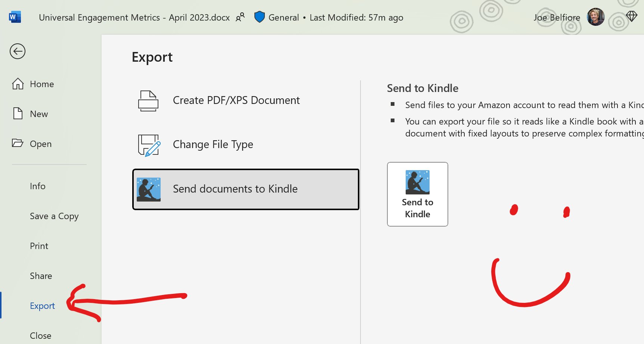The image size is (644, 344).
Task: Click the diamond premium icon
Action: [631, 16]
